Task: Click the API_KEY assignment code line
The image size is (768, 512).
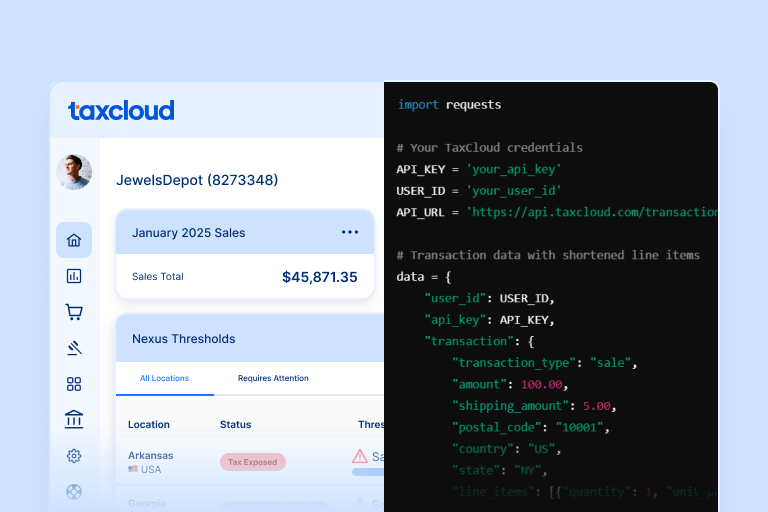Action: point(479,170)
